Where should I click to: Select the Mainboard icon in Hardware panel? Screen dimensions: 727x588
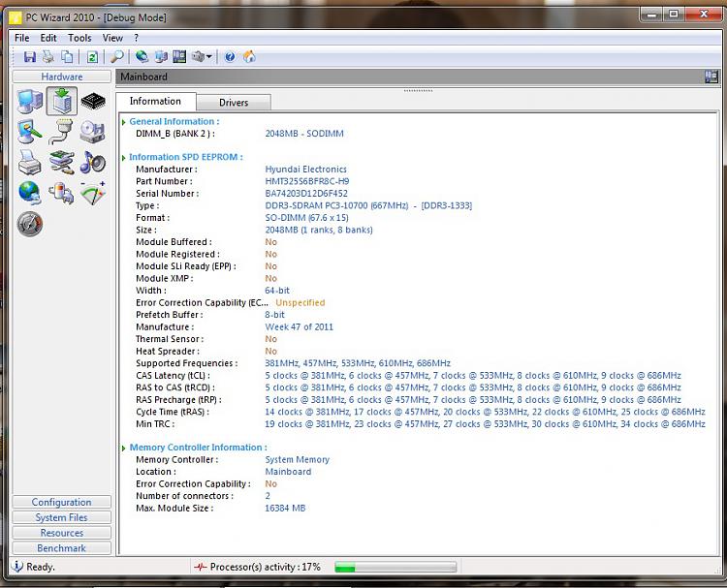[62, 101]
